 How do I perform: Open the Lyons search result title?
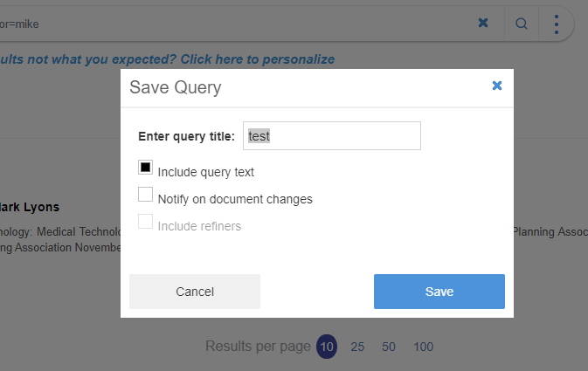(x=30, y=207)
